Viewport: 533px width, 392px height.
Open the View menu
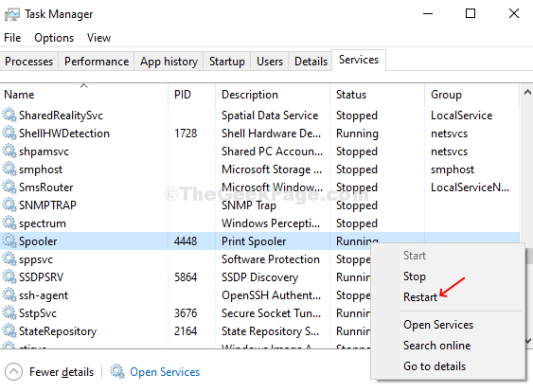click(98, 38)
